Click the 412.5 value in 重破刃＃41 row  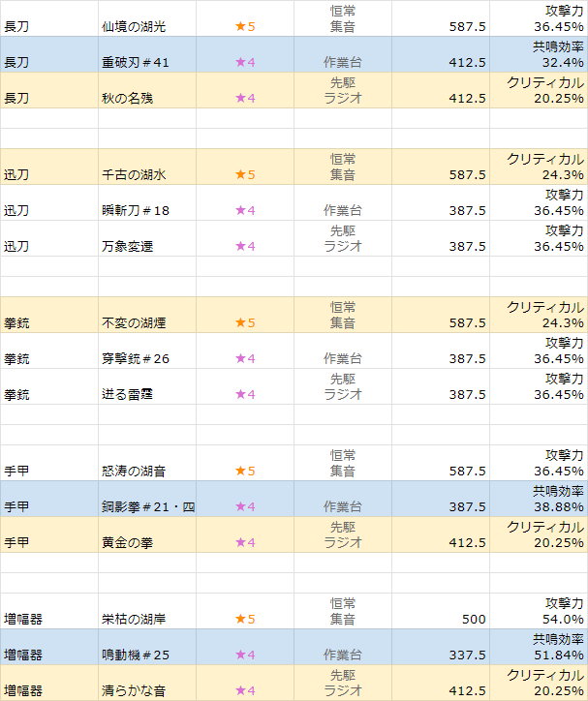(467, 63)
